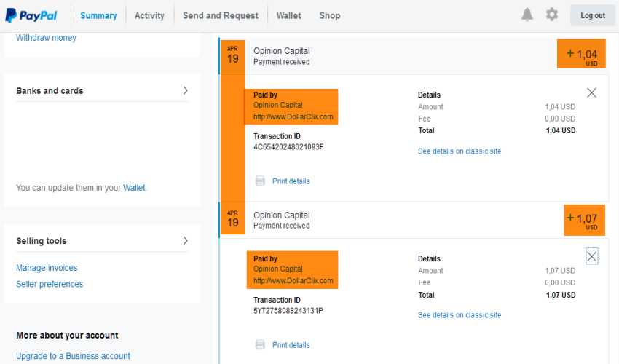Click printer icon for the 1,07 USD payment
619x364 pixels.
tap(260, 344)
